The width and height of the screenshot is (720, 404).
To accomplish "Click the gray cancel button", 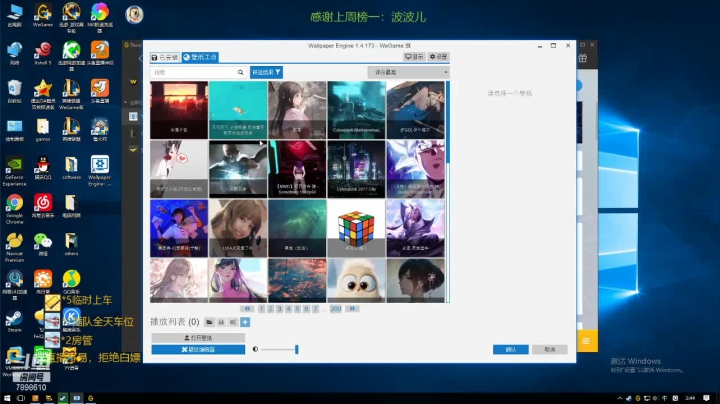I will (550, 350).
